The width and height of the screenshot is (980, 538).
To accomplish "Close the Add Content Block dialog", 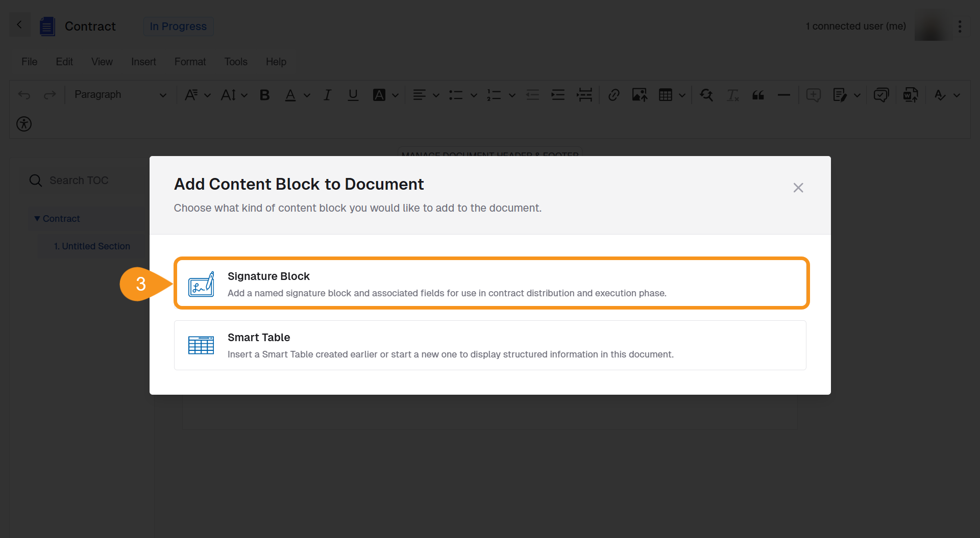I will [x=798, y=188].
